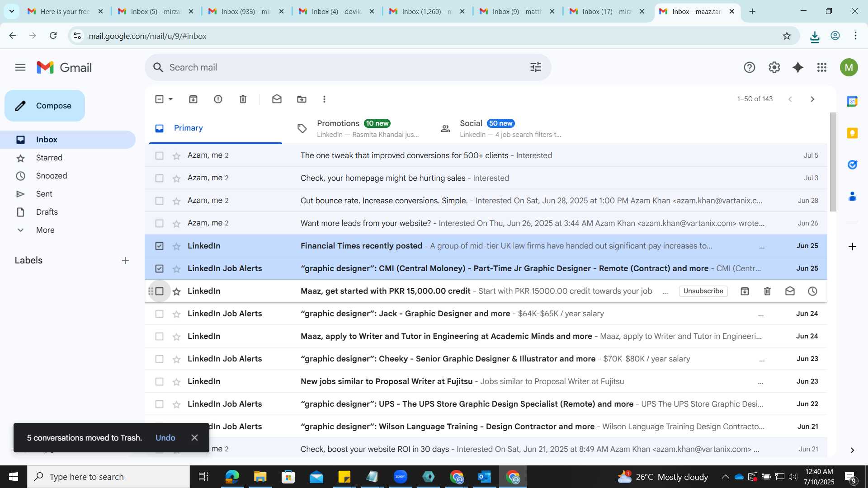868x488 pixels.
Task: Go to next page of emails
Action: 812,99
